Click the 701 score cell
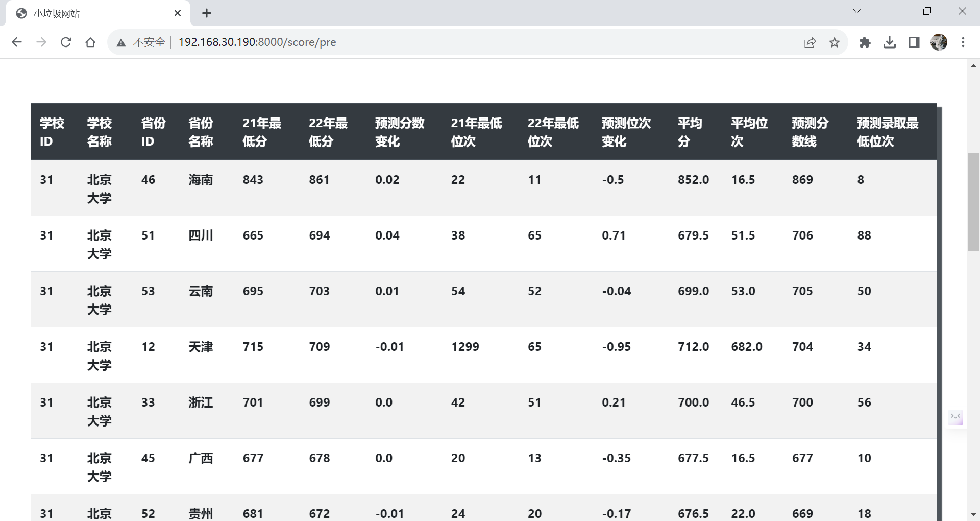980x521 pixels. click(x=253, y=402)
